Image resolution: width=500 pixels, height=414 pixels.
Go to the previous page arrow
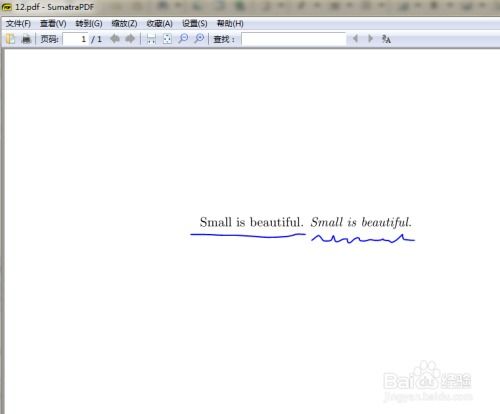(115, 39)
